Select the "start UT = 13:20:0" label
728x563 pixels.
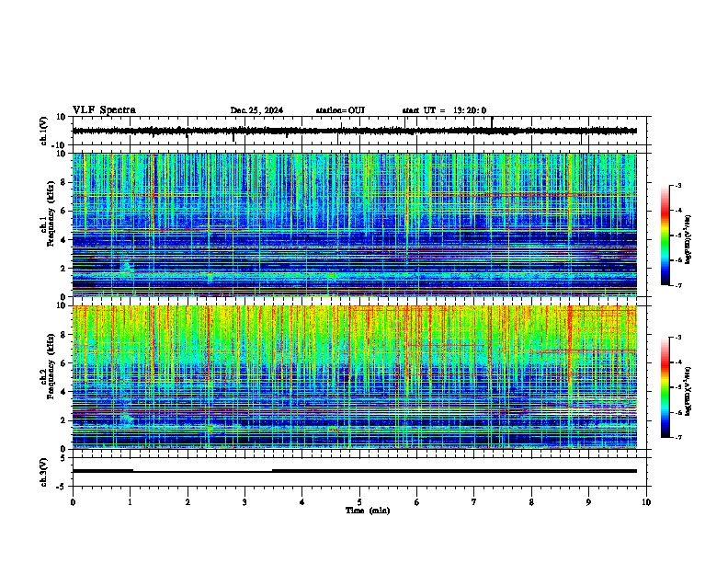pos(444,110)
